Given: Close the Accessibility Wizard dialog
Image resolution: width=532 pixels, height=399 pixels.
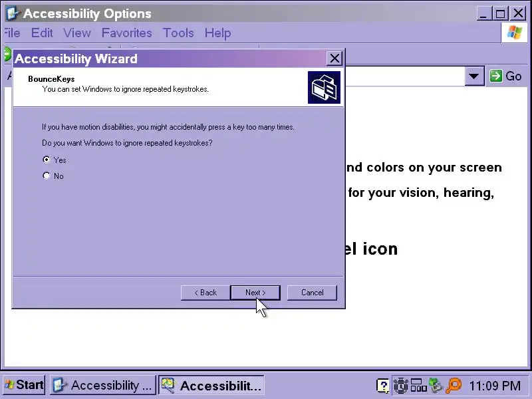Looking at the screenshot, I should pyautogui.click(x=334, y=59).
